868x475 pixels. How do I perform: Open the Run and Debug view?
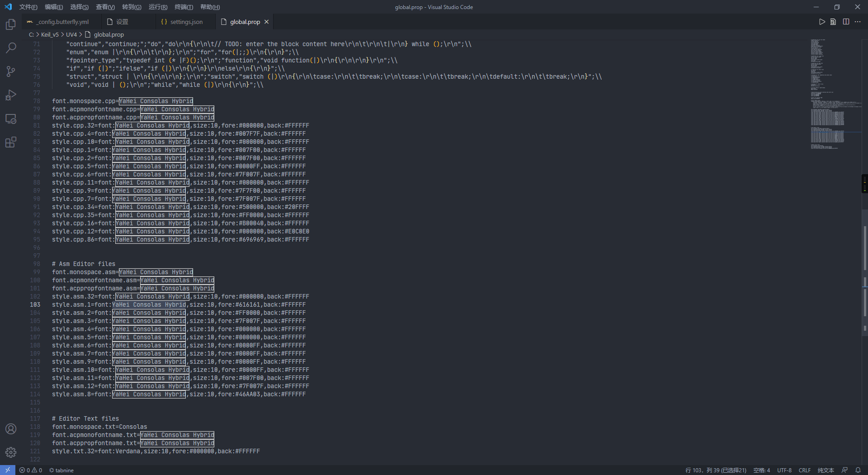point(11,95)
